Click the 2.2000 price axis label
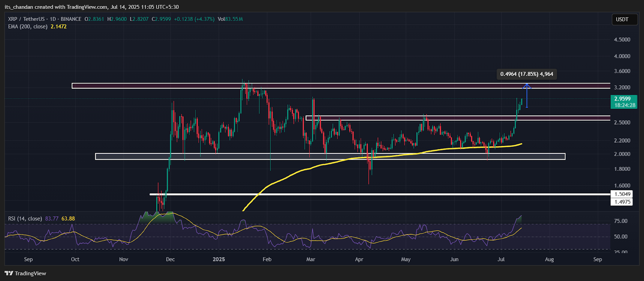 click(622, 141)
